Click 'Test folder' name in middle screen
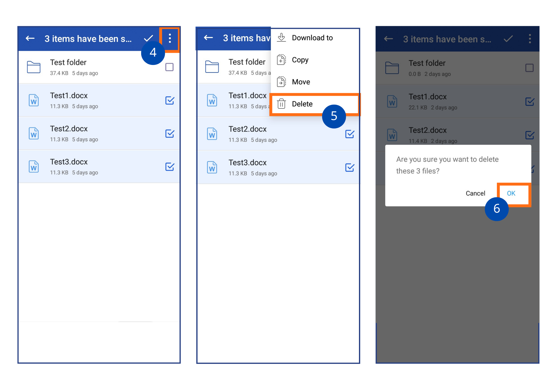Viewport: 555px width, 392px height. point(247,62)
